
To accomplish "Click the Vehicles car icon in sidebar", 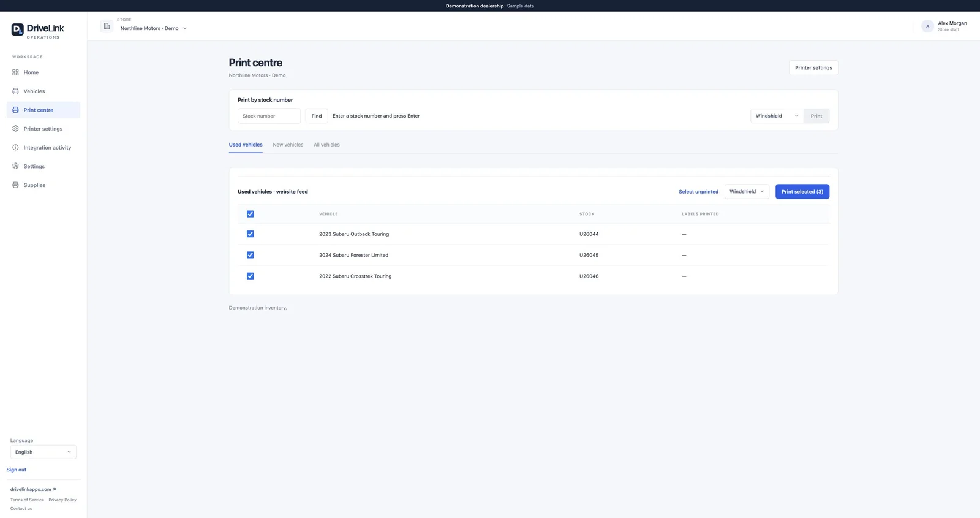I will coord(15,91).
